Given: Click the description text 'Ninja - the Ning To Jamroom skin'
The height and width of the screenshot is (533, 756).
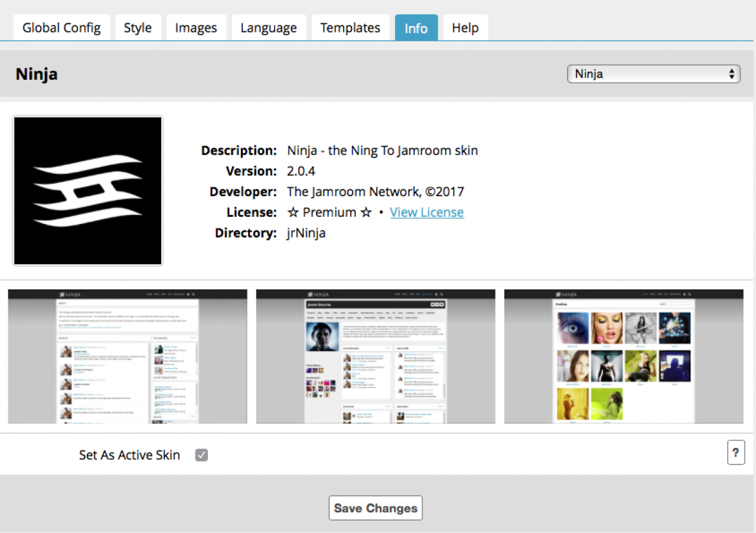Looking at the screenshot, I should (383, 151).
